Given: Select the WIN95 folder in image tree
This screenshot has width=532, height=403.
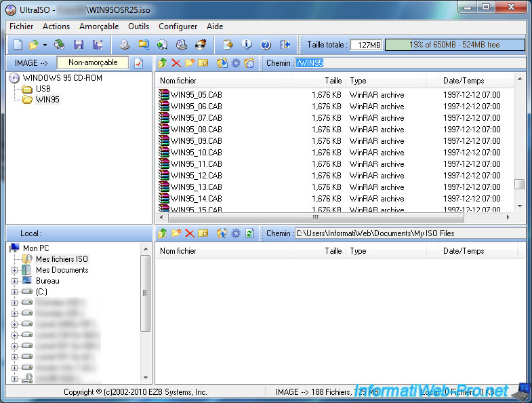Looking at the screenshot, I should 47,100.
